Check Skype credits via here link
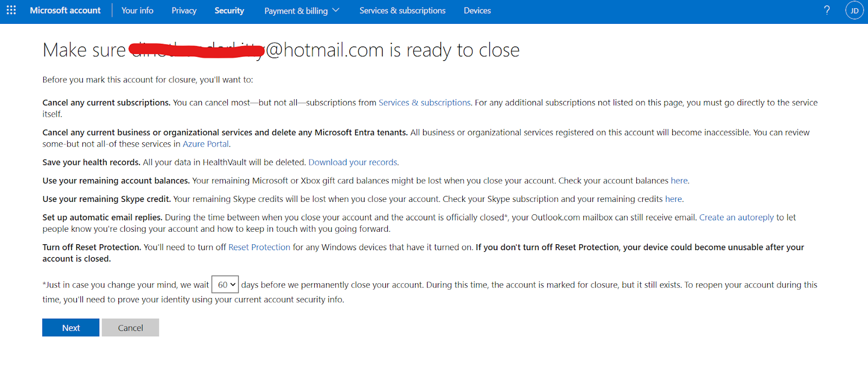Image resolution: width=868 pixels, height=375 pixels. (x=673, y=199)
